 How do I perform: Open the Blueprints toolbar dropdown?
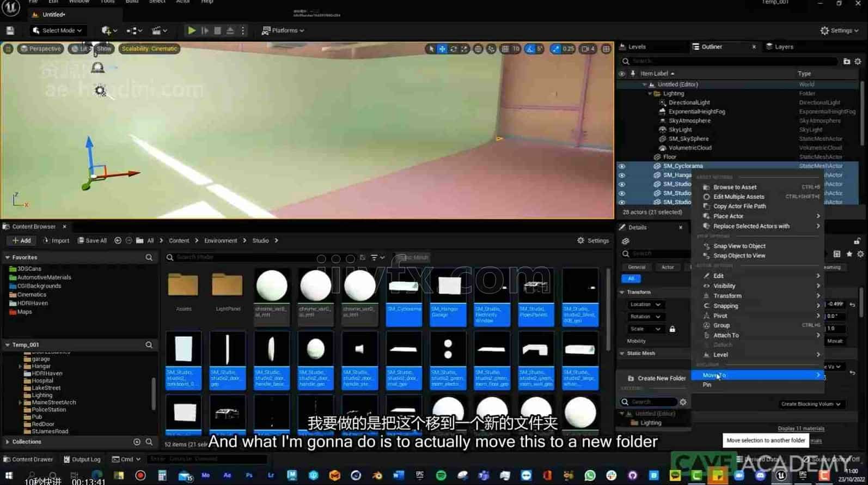point(134,31)
